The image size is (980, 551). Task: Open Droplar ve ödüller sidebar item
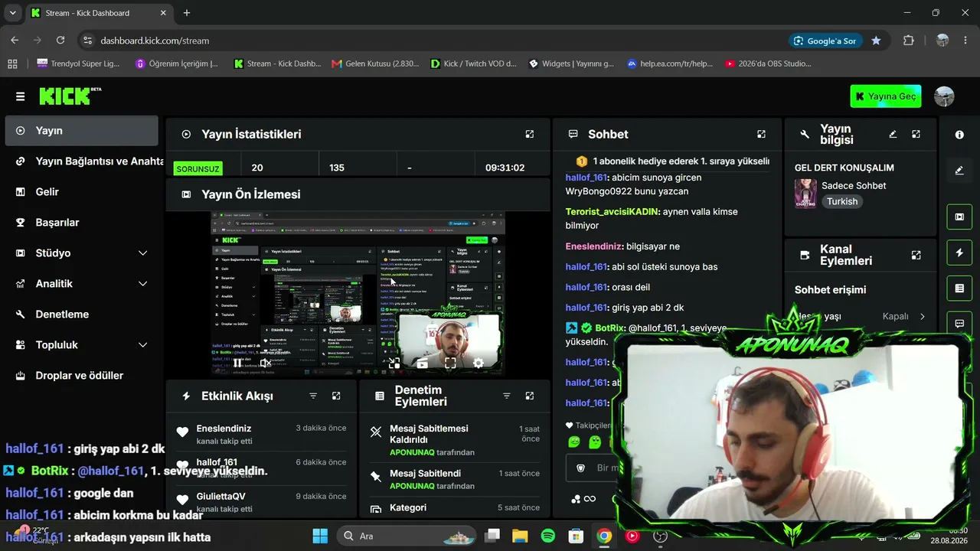point(81,376)
